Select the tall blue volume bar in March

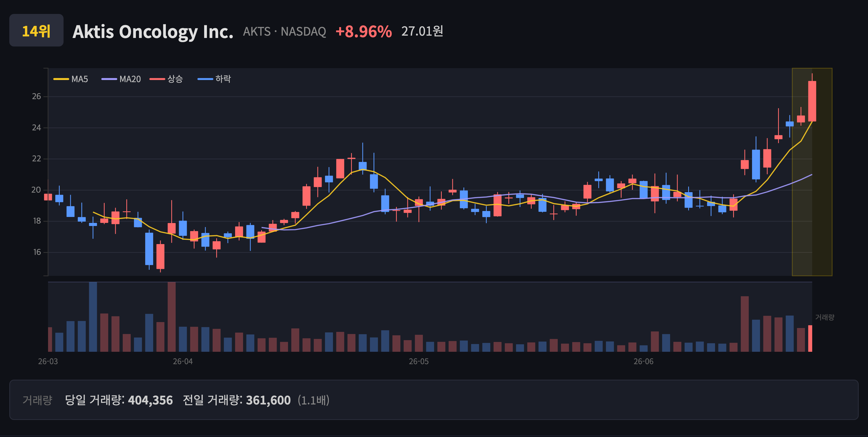pyautogui.click(x=93, y=317)
